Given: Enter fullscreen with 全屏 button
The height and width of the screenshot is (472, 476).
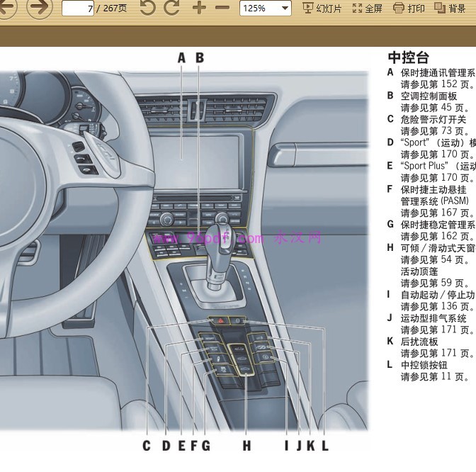Looking at the screenshot, I should click(367, 9).
